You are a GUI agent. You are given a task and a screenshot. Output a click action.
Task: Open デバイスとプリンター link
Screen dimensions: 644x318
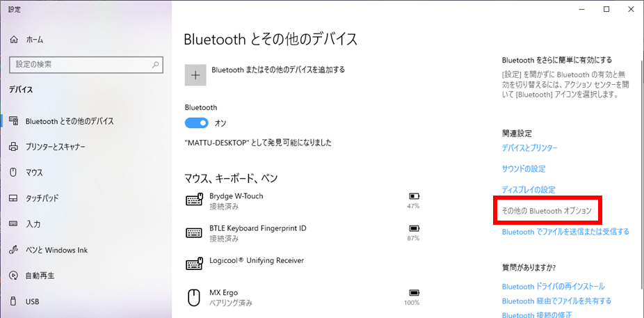click(529, 148)
